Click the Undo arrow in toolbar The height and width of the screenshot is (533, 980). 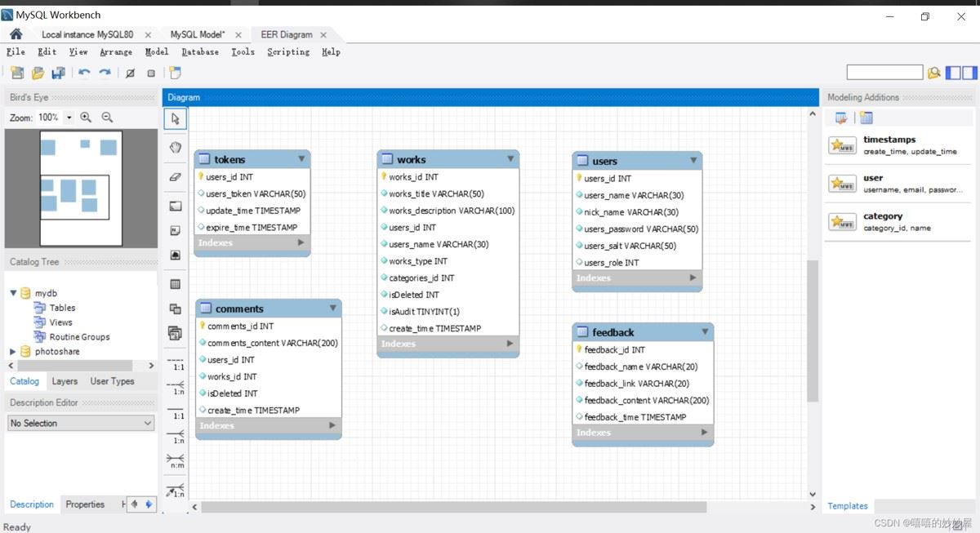[x=84, y=73]
